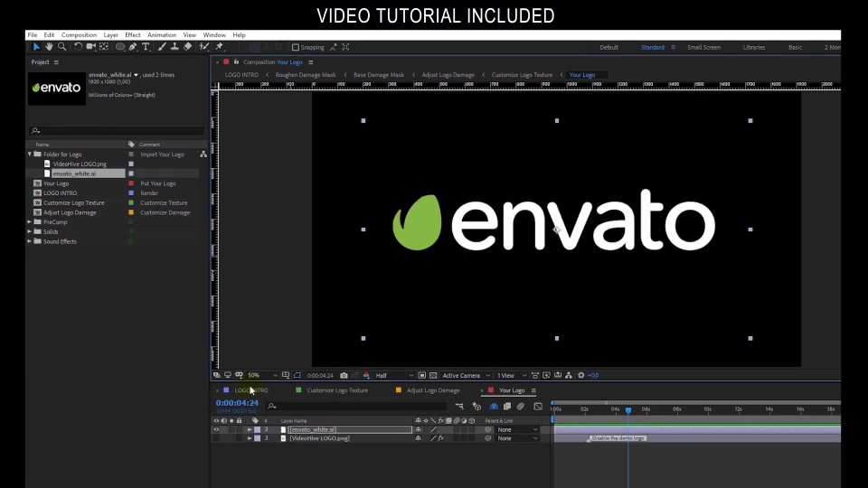This screenshot has height=488, width=868.
Task: Open Parent dropdown for VideoHive LOGO.png layer
Action: pos(517,438)
